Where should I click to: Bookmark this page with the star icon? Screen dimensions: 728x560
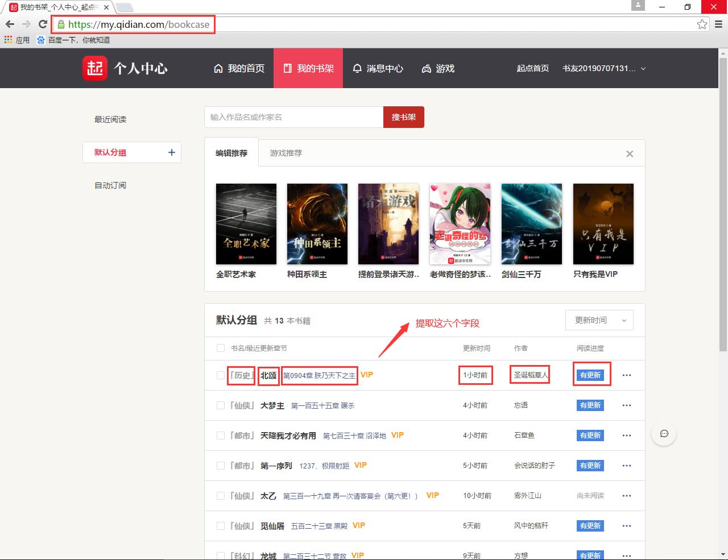pyautogui.click(x=702, y=24)
